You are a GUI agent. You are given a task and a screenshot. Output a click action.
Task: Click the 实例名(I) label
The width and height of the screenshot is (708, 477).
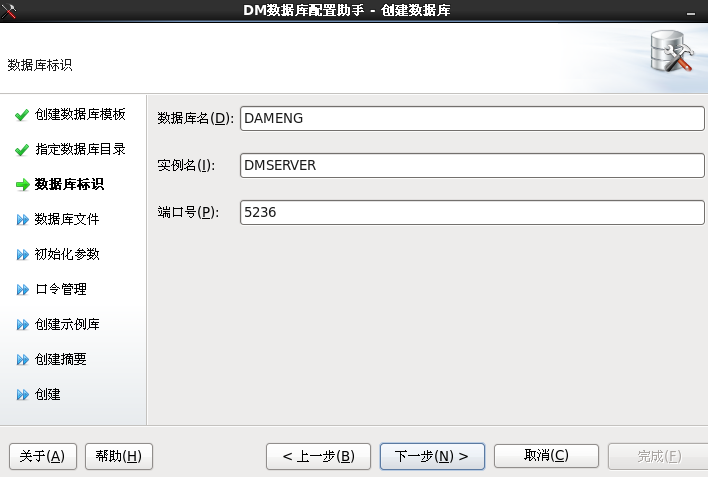(186, 165)
